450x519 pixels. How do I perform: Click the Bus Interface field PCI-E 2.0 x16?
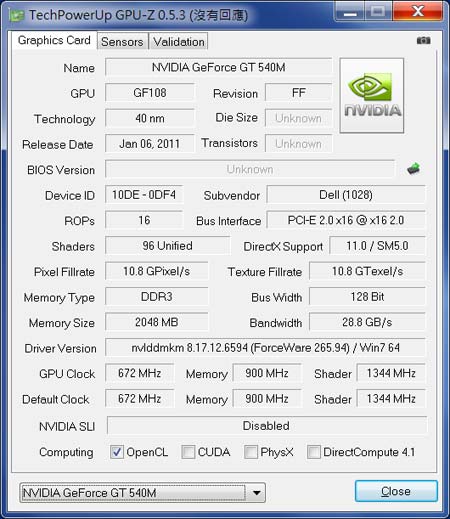coord(346,220)
